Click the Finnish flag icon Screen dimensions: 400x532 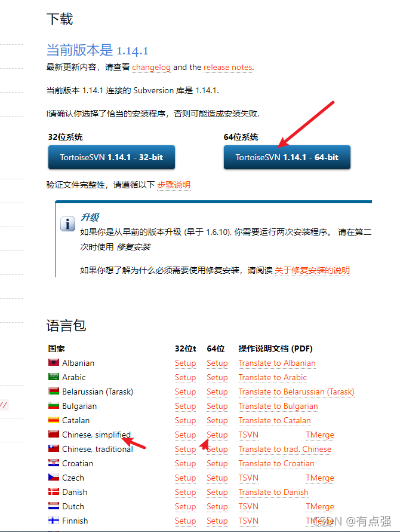click(54, 521)
